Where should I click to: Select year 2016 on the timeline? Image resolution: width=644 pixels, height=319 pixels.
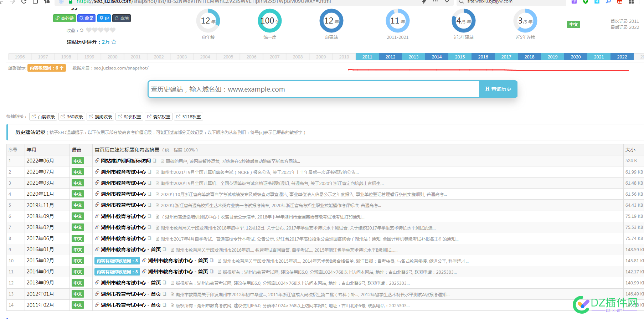483,57
